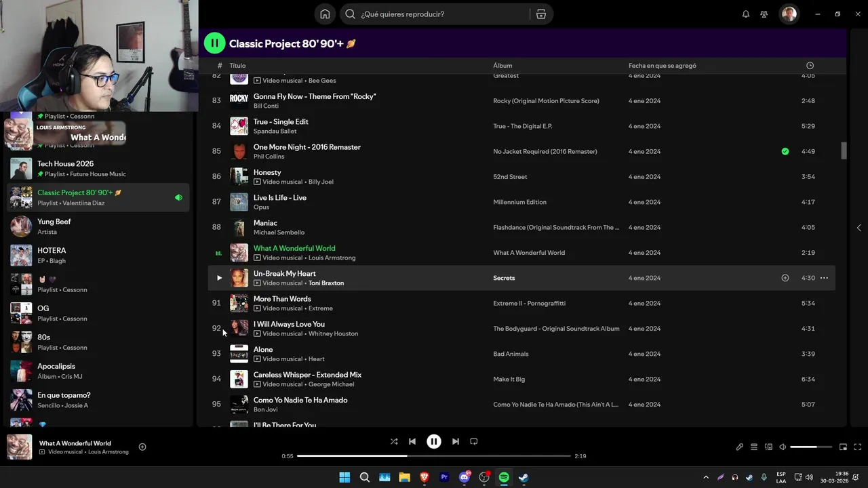Click the ROCKY album cover thumbnail
This screenshot has width=868, height=488.
coord(239,100)
